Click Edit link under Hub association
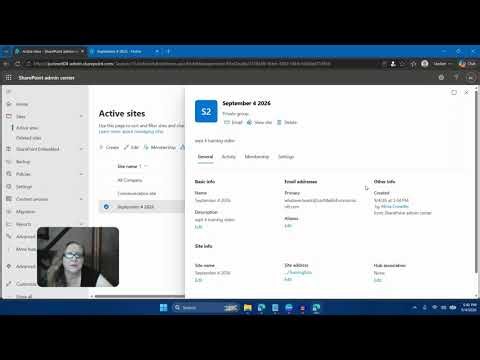 377,280
